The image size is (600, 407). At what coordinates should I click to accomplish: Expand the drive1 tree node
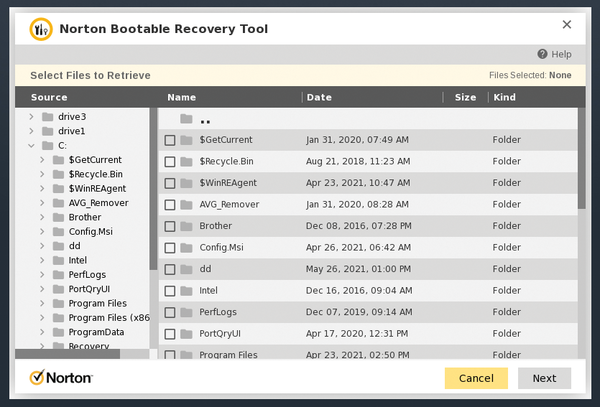[31, 131]
